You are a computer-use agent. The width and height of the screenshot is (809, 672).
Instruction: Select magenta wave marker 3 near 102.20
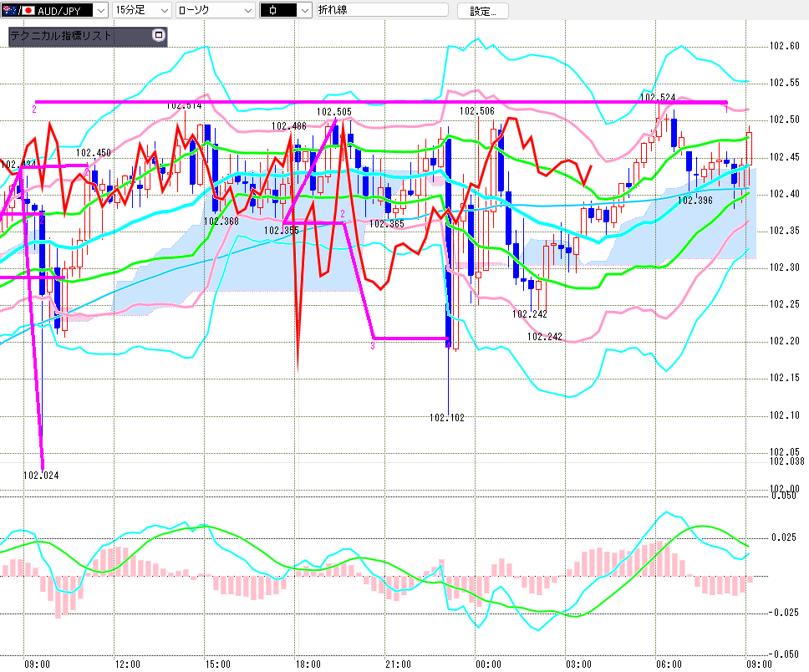373,345
